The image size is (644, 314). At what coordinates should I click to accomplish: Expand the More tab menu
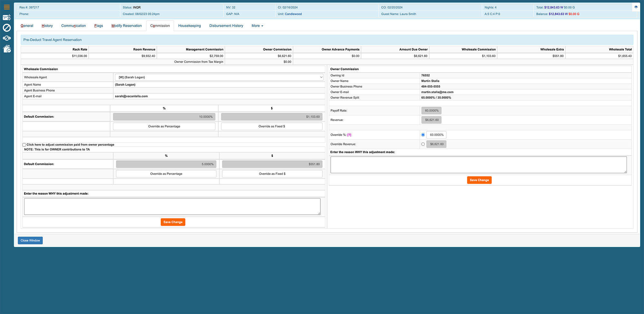257,26
